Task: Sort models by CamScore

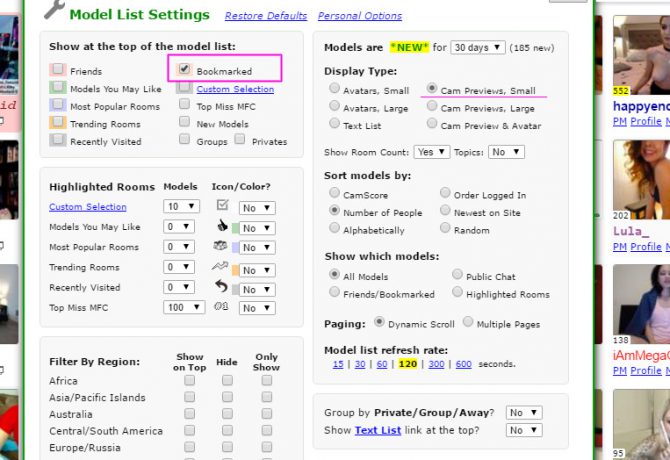Action: point(335,195)
